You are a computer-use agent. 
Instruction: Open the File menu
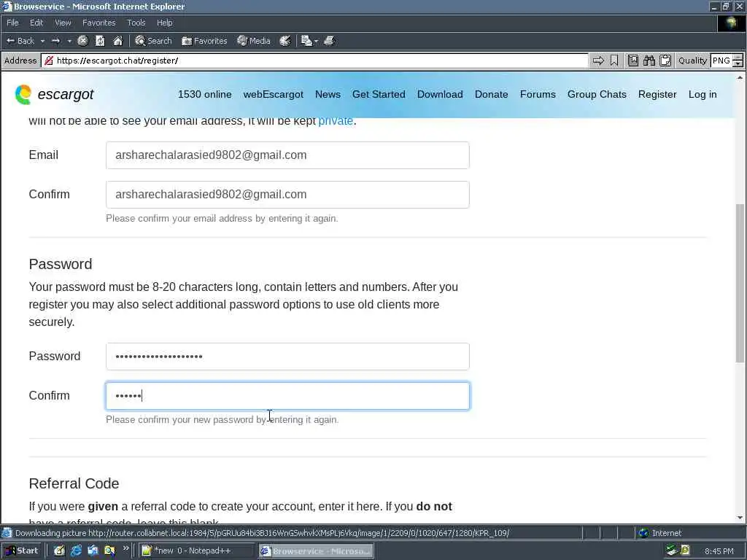click(x=12, y=23)
